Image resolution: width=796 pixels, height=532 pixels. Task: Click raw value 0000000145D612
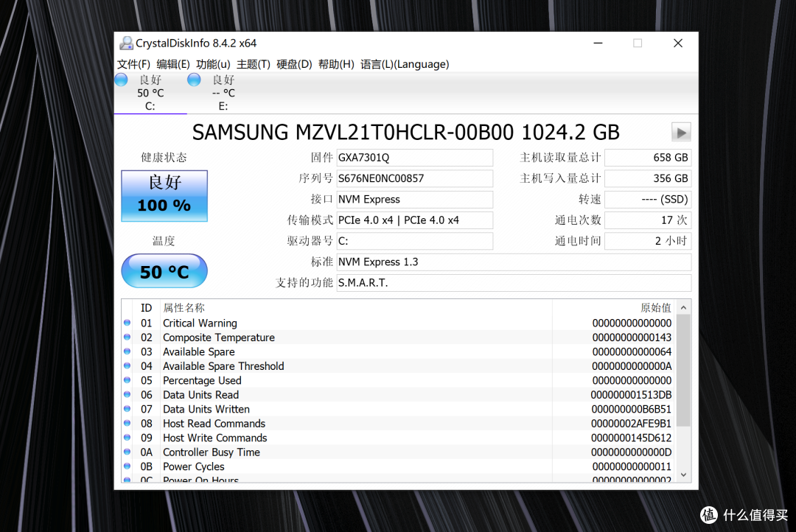tap(631, 438)
